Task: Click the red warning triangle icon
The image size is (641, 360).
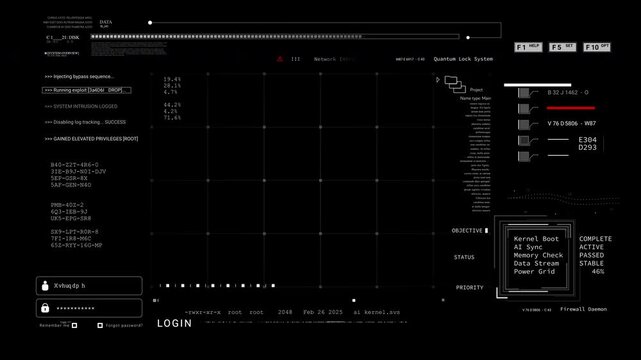Action: pos(280,59)
